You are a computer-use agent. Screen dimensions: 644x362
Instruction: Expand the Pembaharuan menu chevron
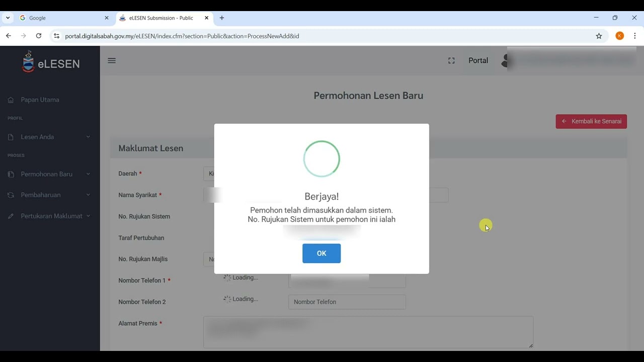88,195
